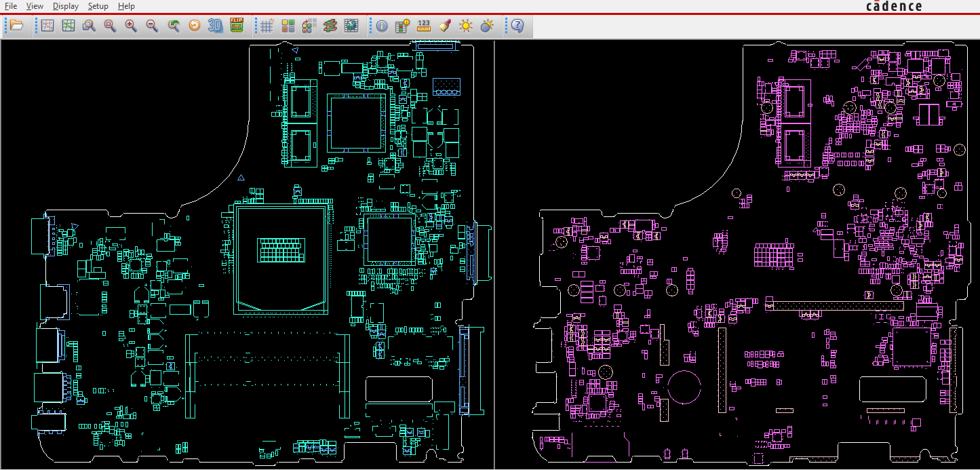Open the help question mark icon

point(517,26)
